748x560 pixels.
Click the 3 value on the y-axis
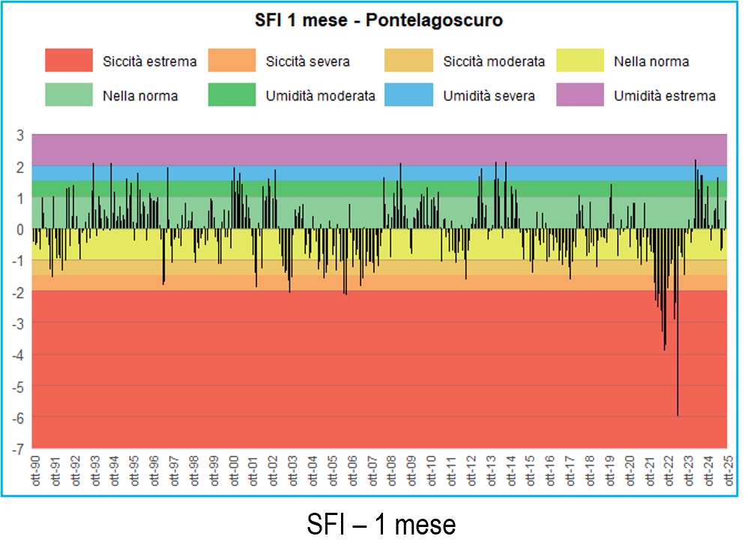[21, 135]
